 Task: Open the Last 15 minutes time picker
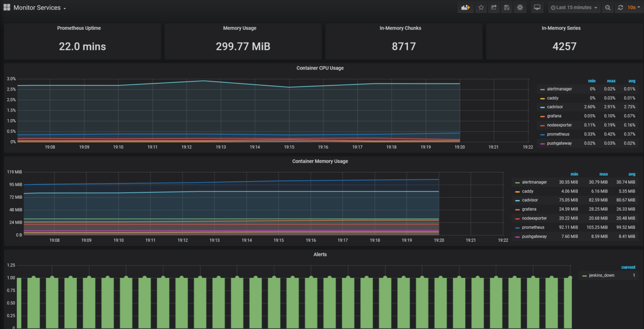pyautogui.click(x=574, y=8)
